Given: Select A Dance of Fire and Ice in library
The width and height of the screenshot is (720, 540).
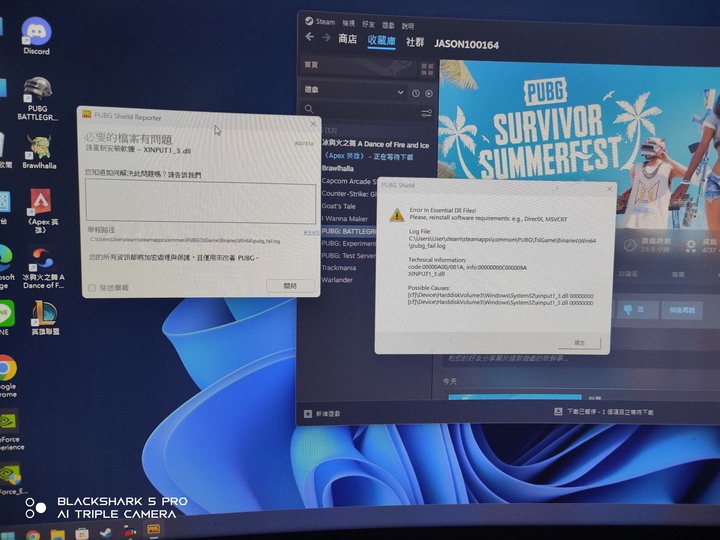Looking at the screenshot, I should coord(375,144).
